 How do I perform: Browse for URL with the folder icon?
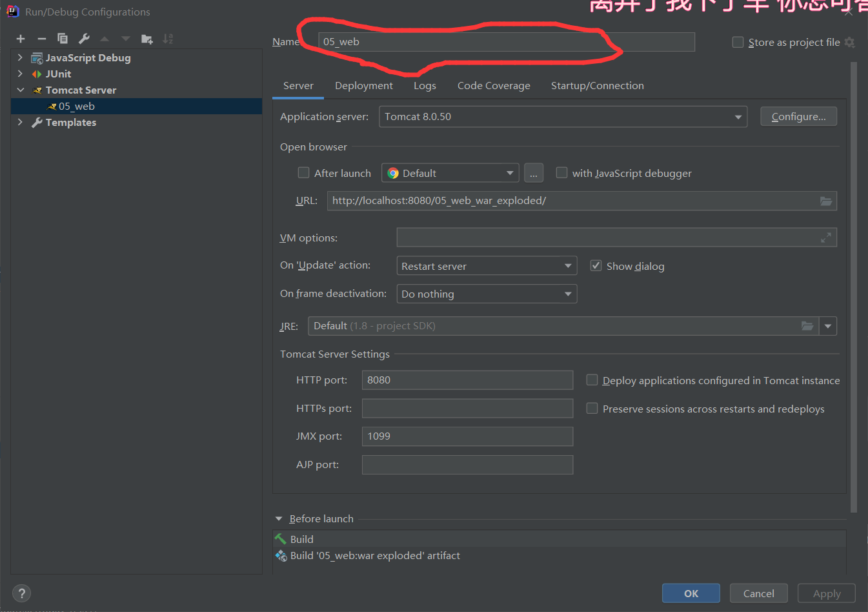(x=826, y=201)
